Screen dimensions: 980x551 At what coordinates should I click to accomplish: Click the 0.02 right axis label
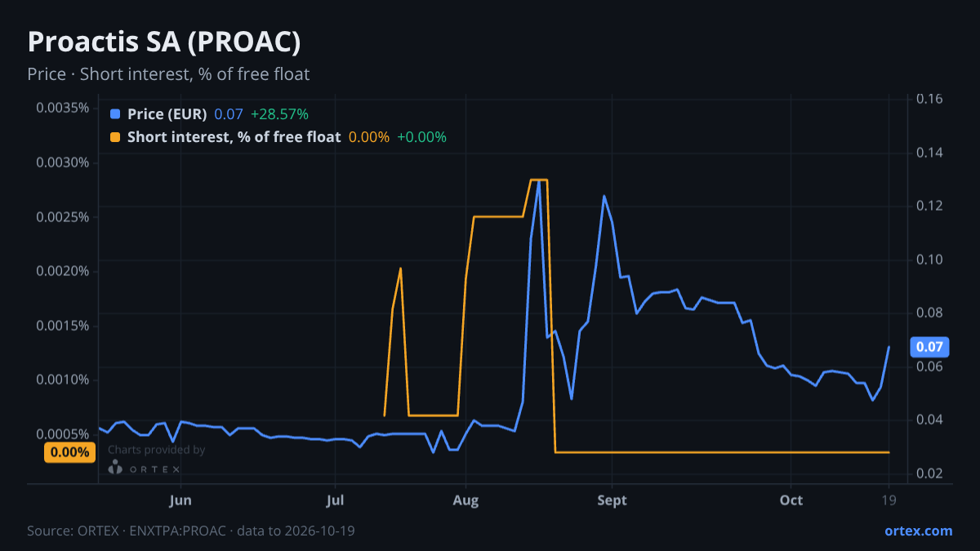(x=929, y=473)
